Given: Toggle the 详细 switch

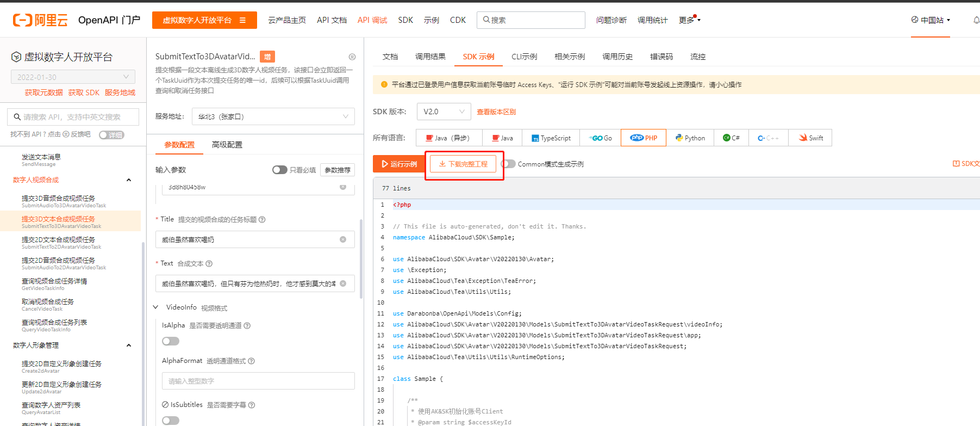Looking at the screenshot, I should (x=111, y=135).
